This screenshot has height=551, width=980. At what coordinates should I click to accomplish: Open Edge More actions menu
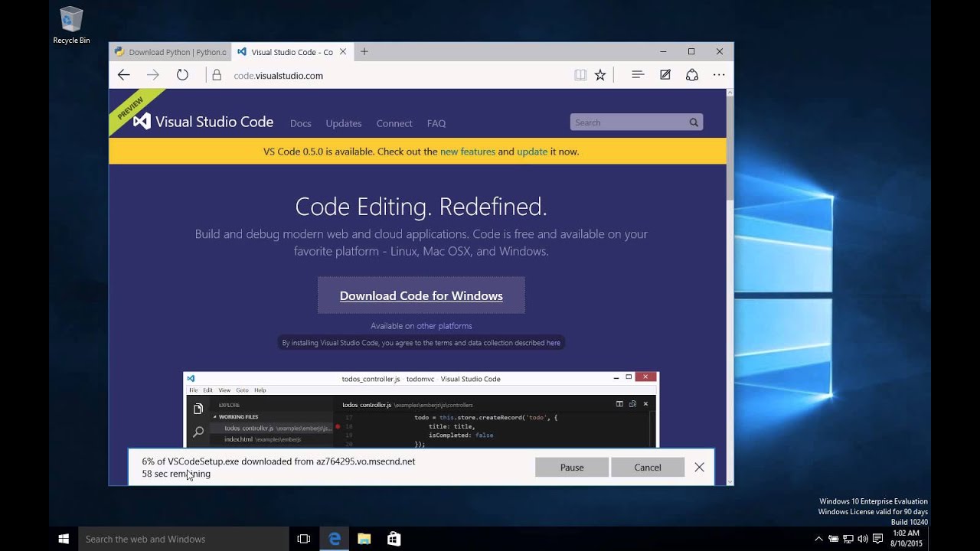click(x=719, y=75)
